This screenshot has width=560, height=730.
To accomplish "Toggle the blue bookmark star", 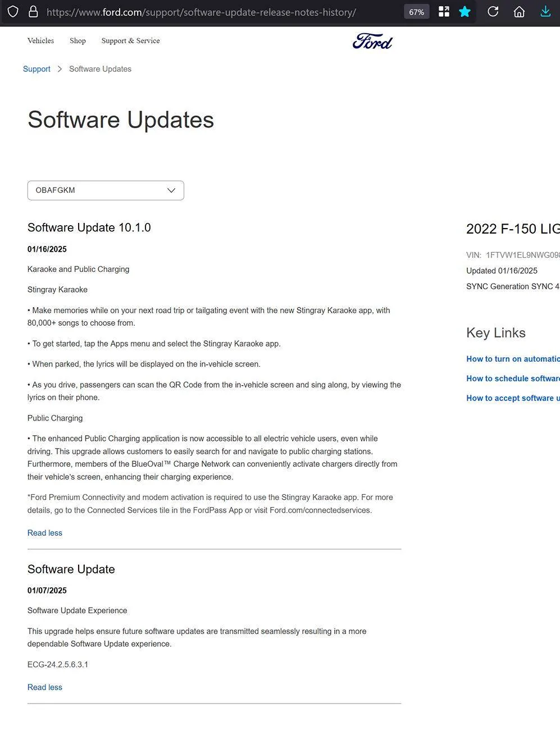I will pyautogui.click(x=465, y=12).
